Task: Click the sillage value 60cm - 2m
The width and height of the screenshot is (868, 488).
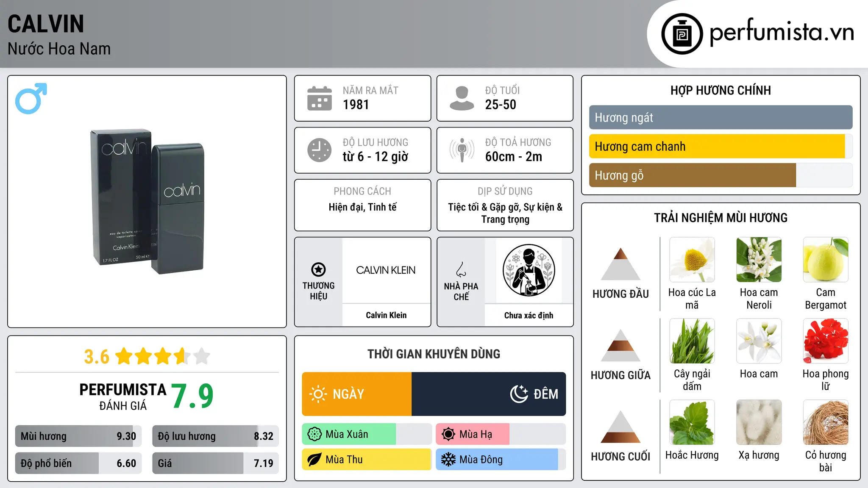Action: (514, 157)
